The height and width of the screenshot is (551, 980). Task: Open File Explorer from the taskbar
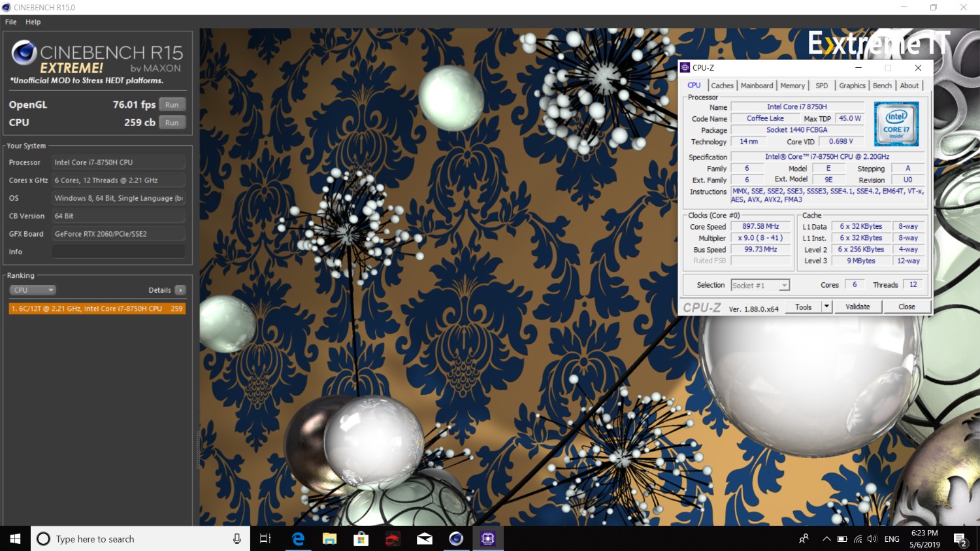pos(329,539)
